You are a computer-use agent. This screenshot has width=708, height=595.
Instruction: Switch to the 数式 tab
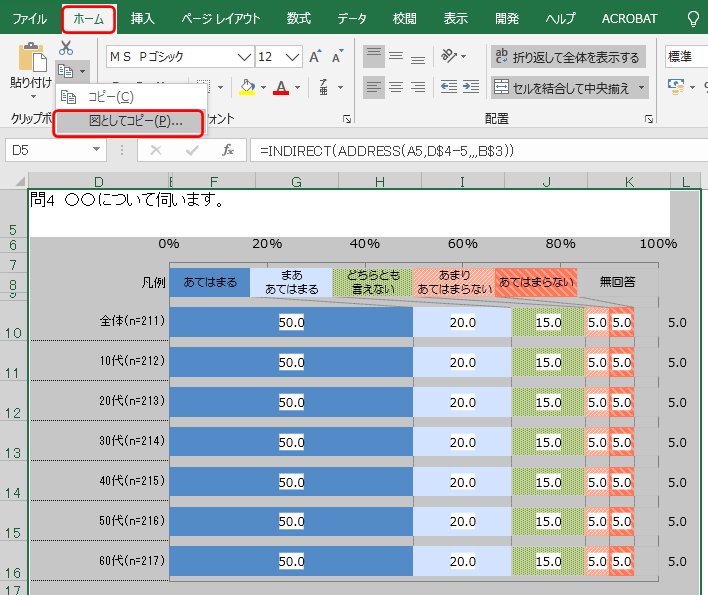coord(298,19)
